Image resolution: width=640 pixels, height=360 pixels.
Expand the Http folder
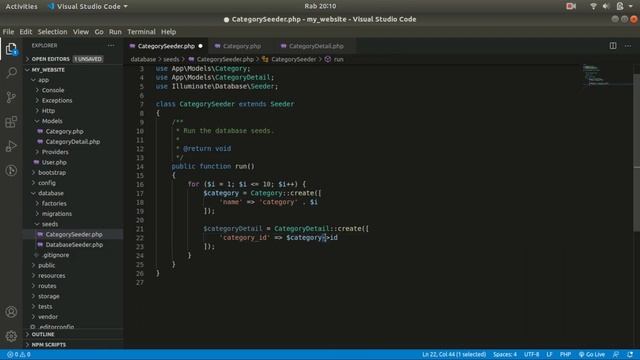click(48, 111)
